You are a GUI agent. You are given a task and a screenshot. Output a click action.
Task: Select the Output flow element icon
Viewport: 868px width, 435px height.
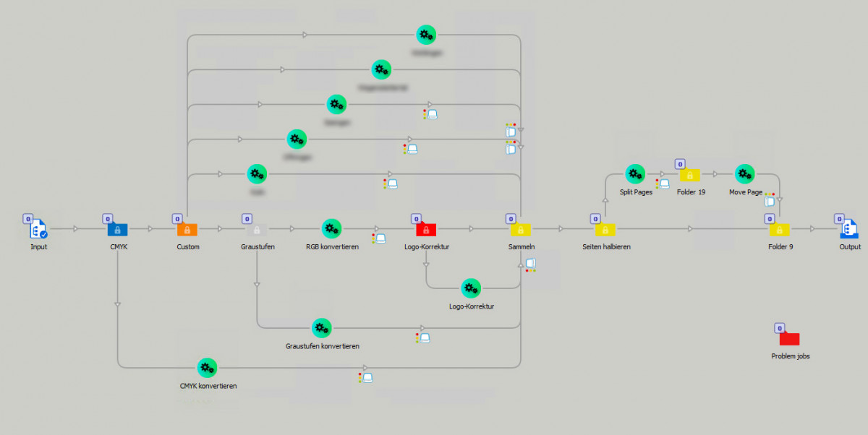point(848,229)
